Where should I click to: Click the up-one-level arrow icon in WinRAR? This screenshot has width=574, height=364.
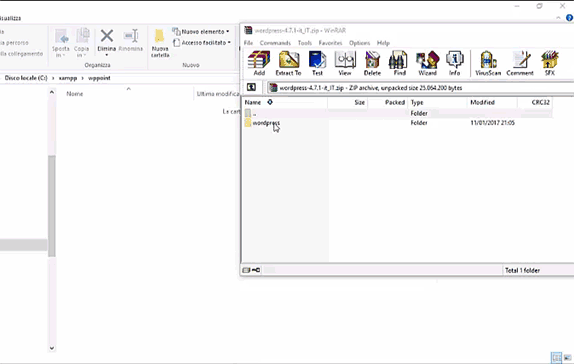pyautogui.click(x=251, y=87)
